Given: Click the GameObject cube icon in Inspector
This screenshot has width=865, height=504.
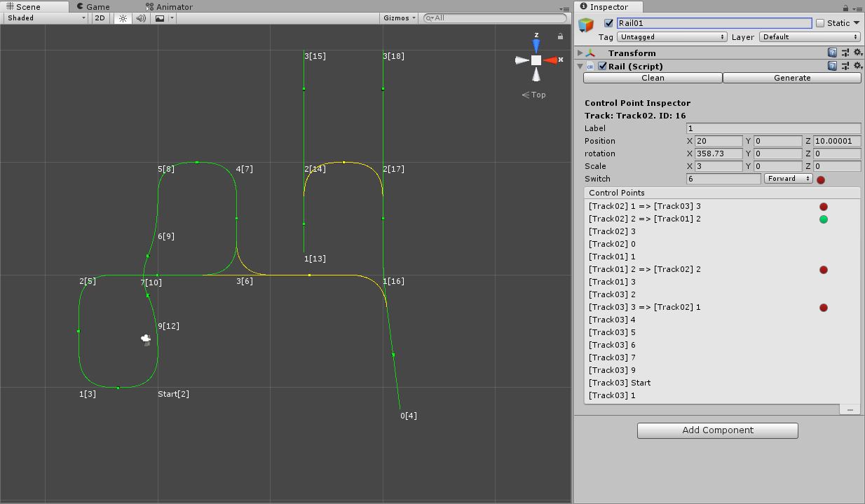Looking at the screenshot, I should [586, 25].
